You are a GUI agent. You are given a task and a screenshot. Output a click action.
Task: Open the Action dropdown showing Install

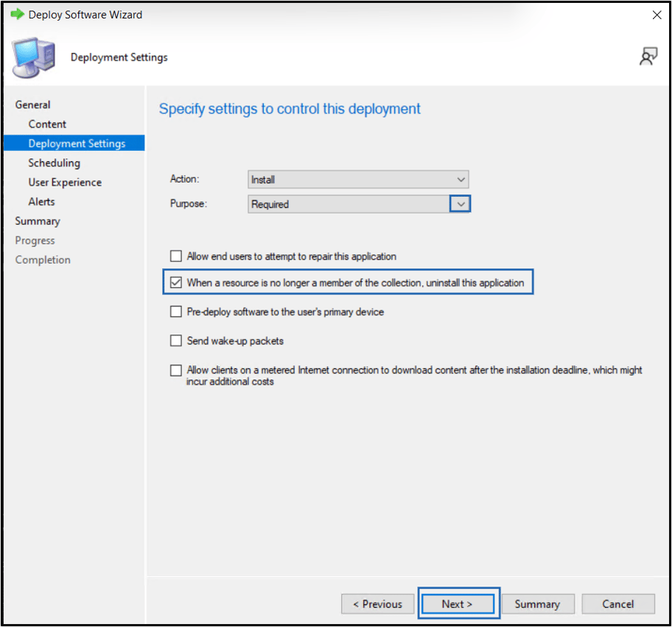358,180
